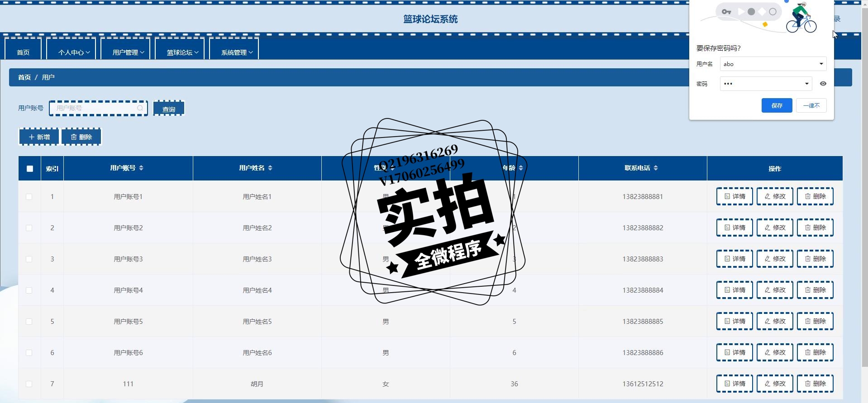Sort by 用户账号 column arrows
This screenshot has height=403, width=868.
point(141,168)
